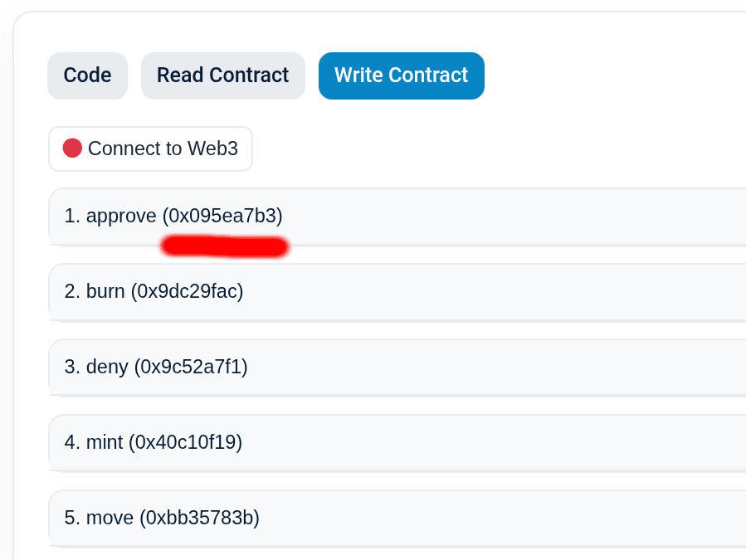Click the 0x9dc29fac selector of burn

point(187,291)
